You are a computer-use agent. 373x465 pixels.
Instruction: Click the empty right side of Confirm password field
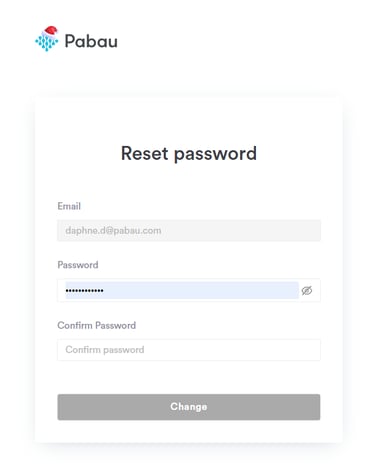[x=232, y=350]
